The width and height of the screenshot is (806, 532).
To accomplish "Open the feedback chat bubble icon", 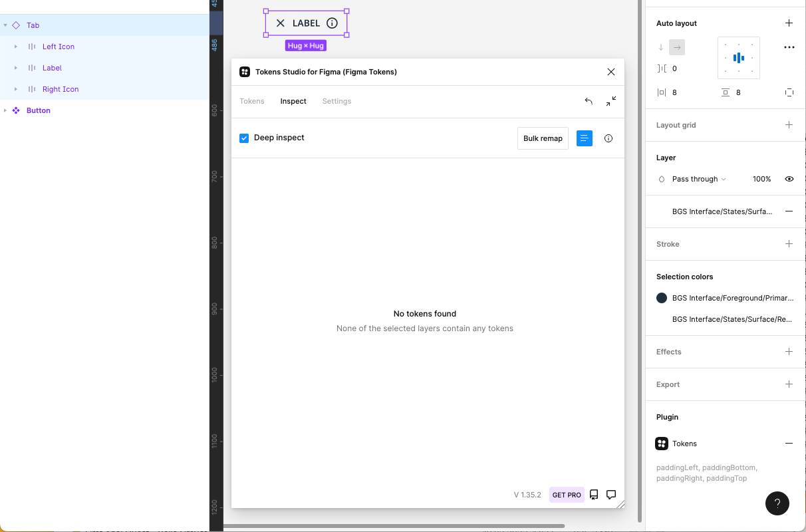I will point(611,495).
